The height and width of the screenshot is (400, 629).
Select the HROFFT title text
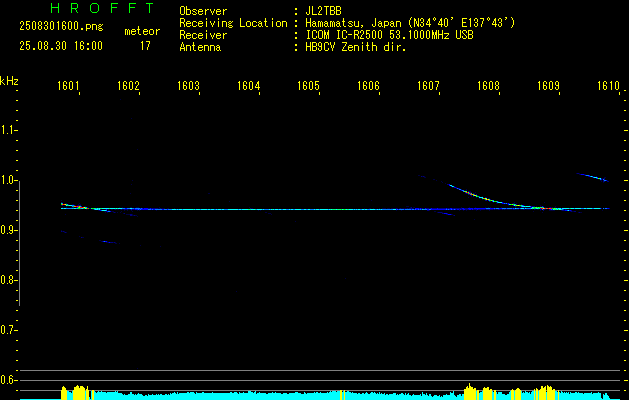103,8
